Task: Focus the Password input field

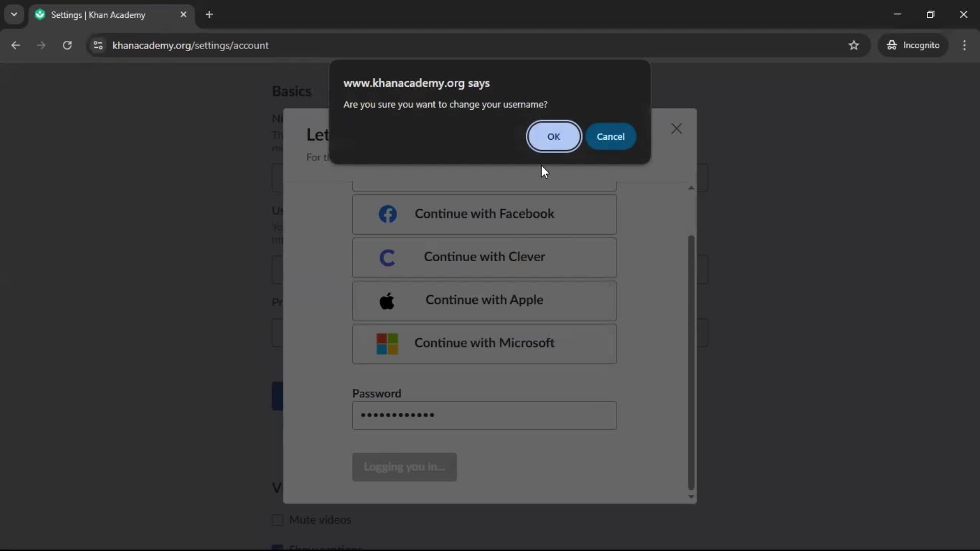Action: [x=484, y=415]
